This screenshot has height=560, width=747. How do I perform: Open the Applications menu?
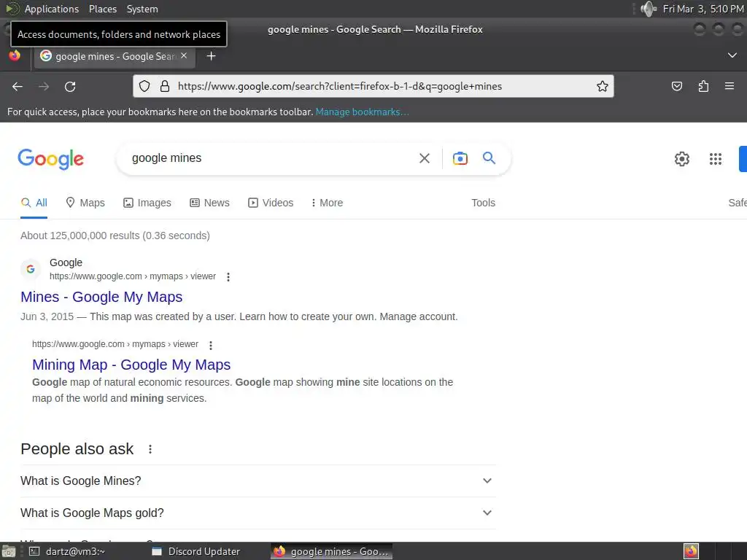[52, 9]
